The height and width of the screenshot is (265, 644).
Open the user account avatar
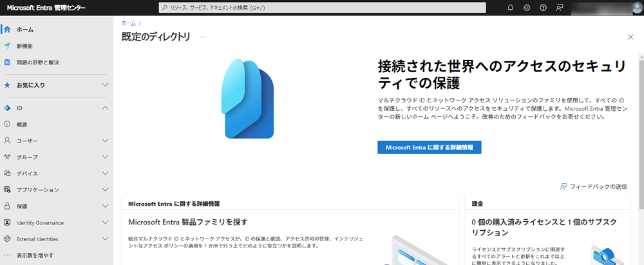638,8
